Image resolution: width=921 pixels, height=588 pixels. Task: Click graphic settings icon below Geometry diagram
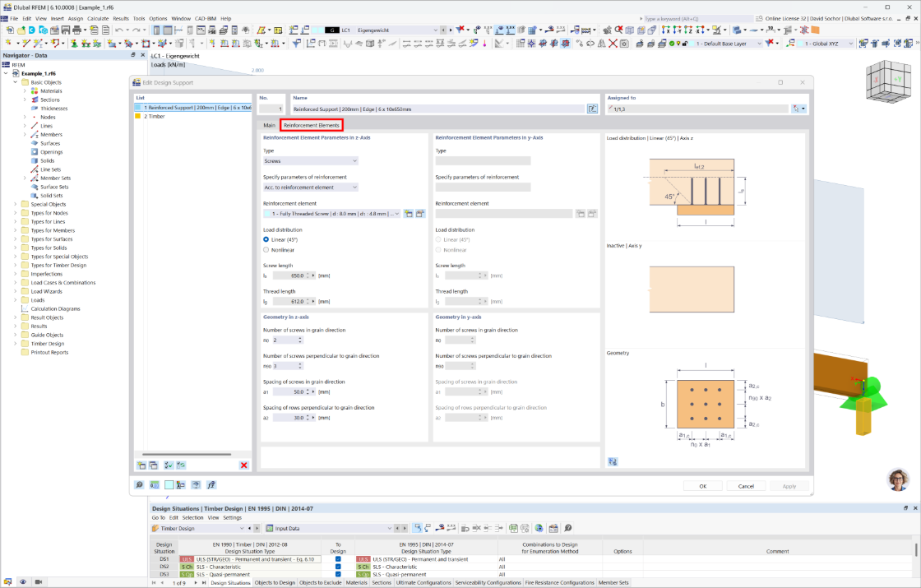(x=613, y=461)
